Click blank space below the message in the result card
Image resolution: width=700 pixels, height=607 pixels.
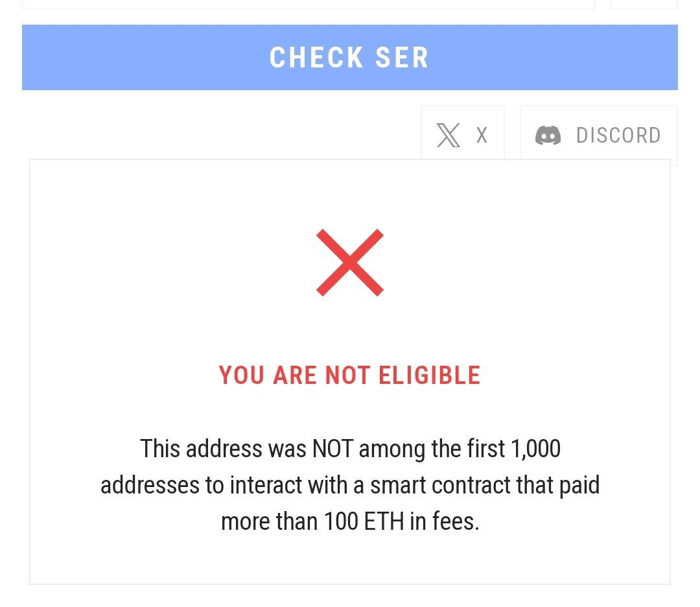point(350,560)
